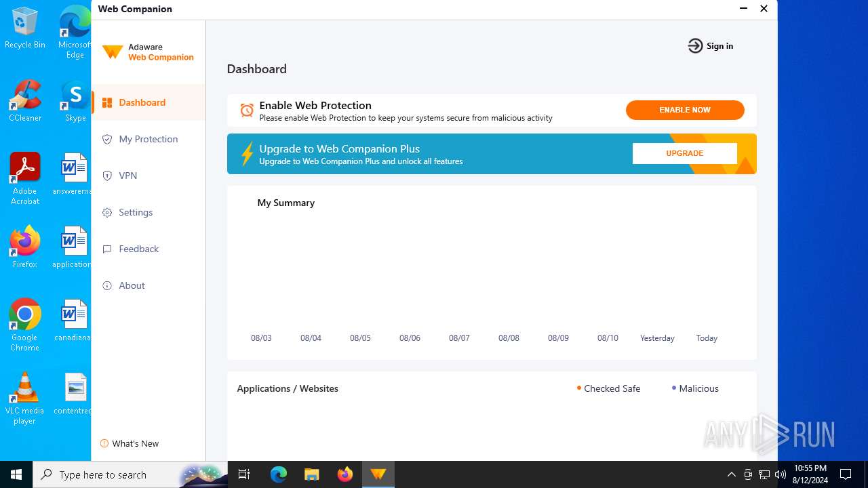
Task: Open the Feedback section
Action: pyautogui.click(x=149, y=249)
